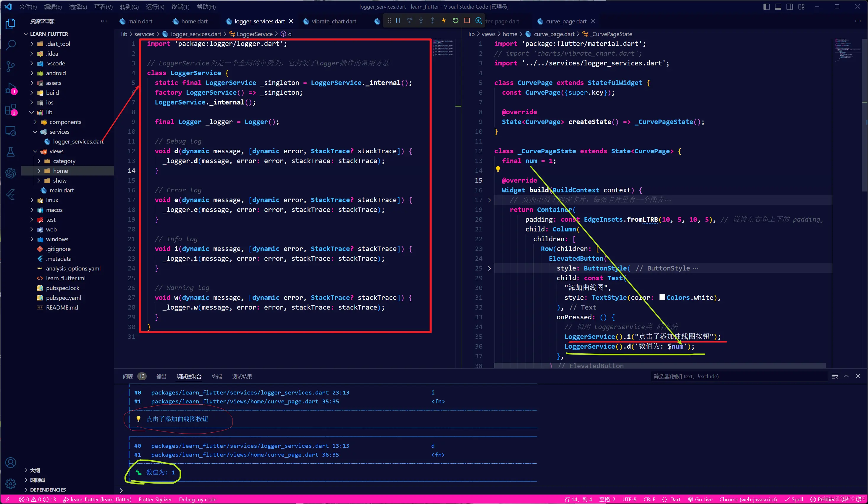The height and width of the screenshot is (504, 868).
Task: Switch to 终端 terminal panel tab
Action: point(217,376)
